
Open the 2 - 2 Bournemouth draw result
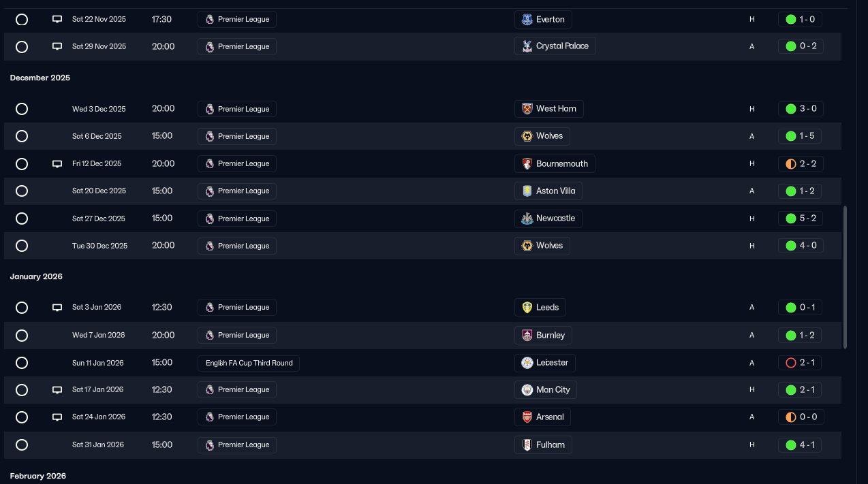point(801,163)
